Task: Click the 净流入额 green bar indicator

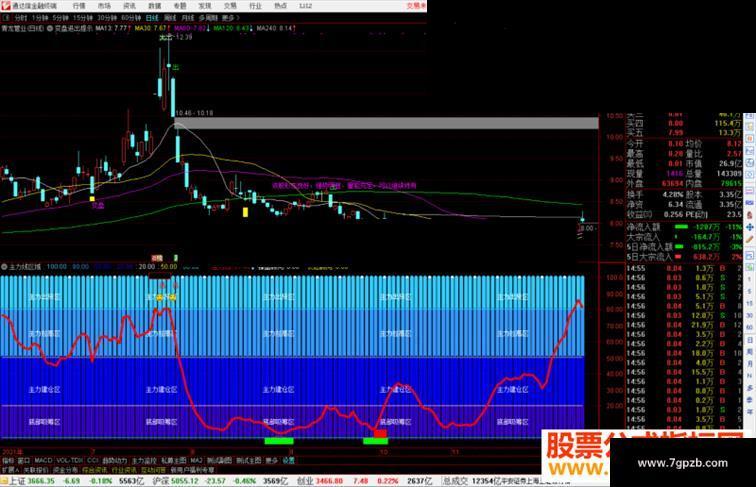Action: point(681,227)
